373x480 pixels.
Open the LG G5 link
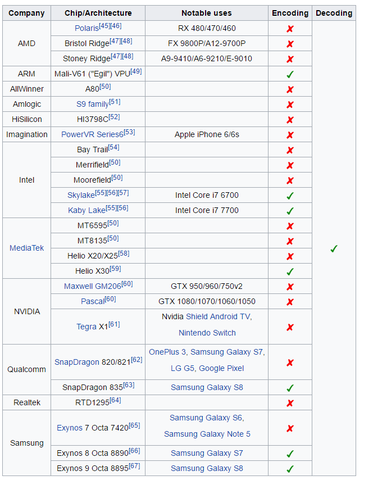point(183,368)
